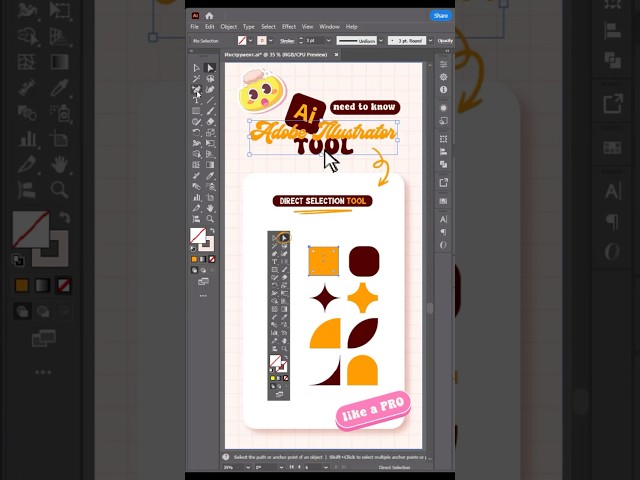Select the Rotate tool
Screen dimensions: 640x480
click(x=196, y=133)
